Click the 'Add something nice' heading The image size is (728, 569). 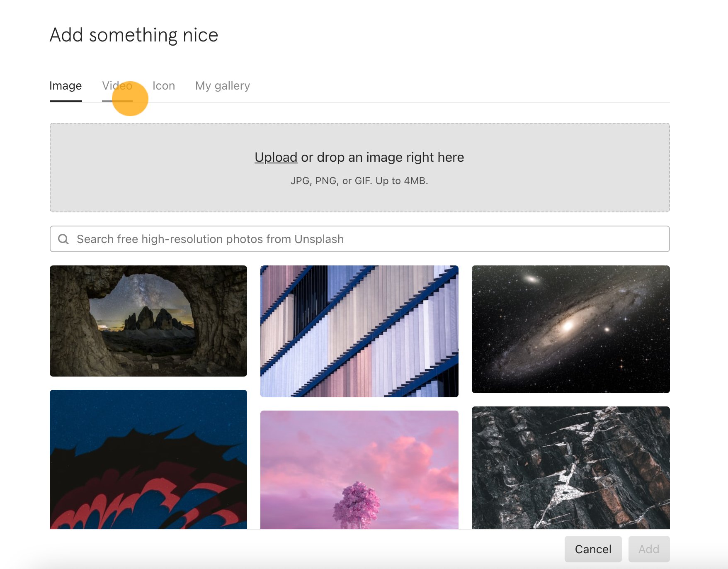134,35
